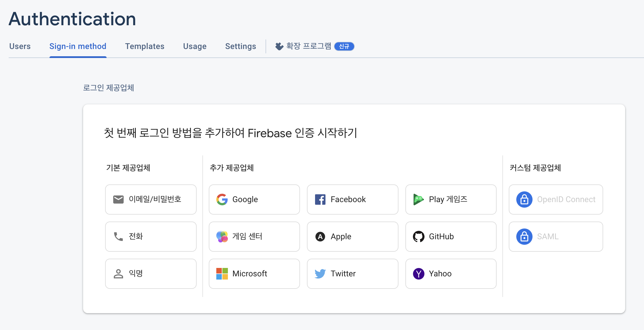Click the Google logo icon
Screen dimensions: 644x330
(x=222, y=200)
